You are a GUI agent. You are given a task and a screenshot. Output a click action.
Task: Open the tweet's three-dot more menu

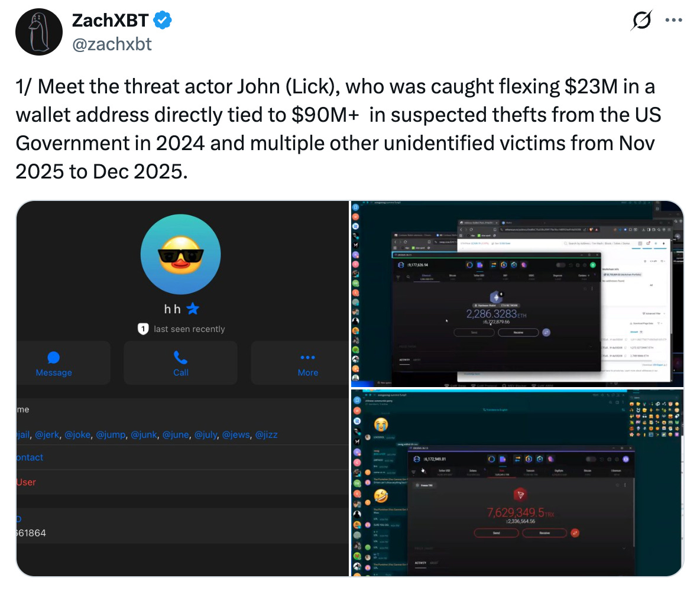[673, 20]
